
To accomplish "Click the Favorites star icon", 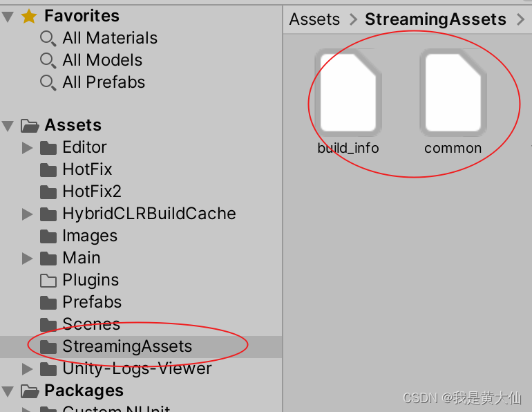I will 29,16.
